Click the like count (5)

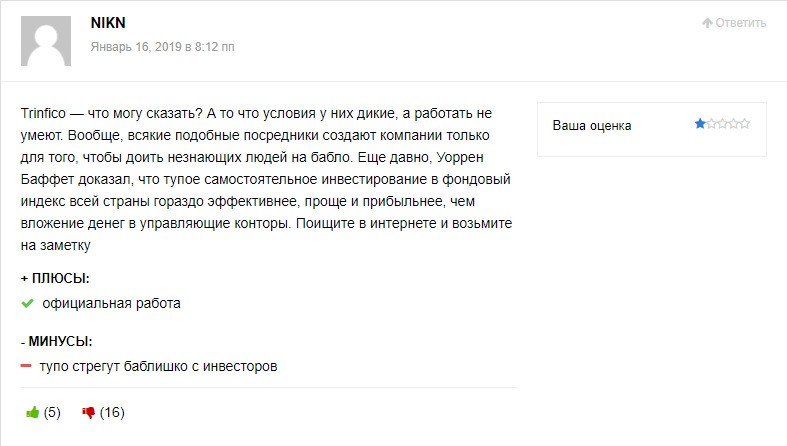52,412
